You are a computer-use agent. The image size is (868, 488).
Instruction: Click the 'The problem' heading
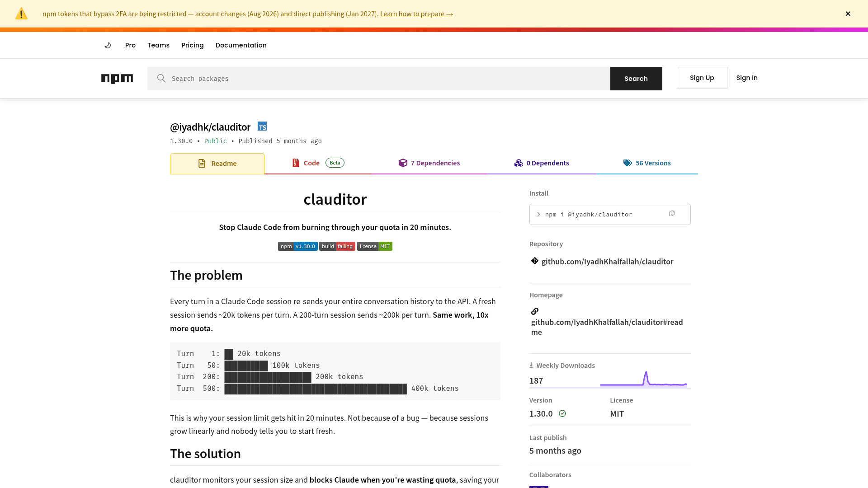click(206, 275)
